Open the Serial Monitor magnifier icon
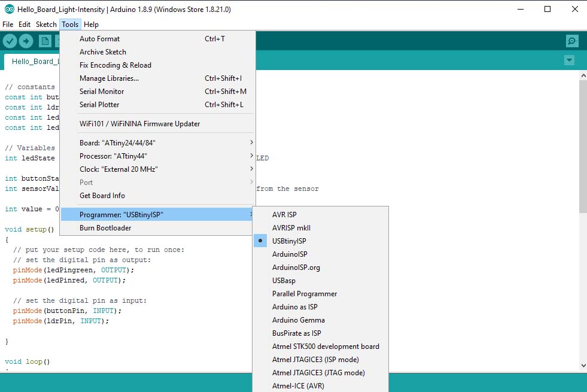The width and height of the screenshot is (587, 392). [572, 41]
